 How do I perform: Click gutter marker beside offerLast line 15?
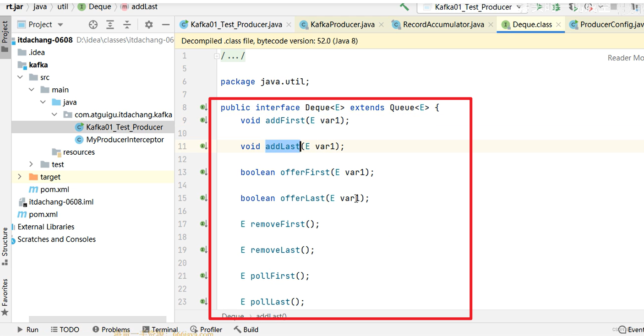click(x=204, y=198)
